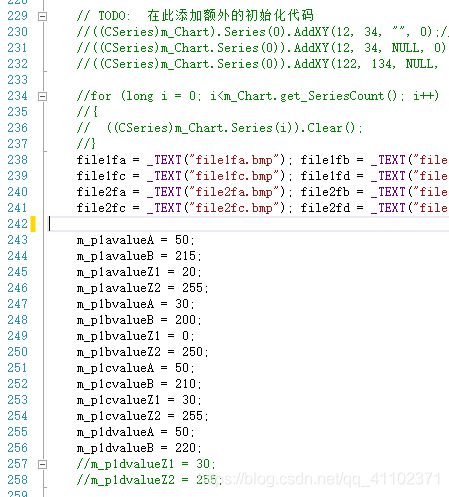449x497 pixels.
Task: Click the variable file2fd on line 241
Action: click(325, 208)
